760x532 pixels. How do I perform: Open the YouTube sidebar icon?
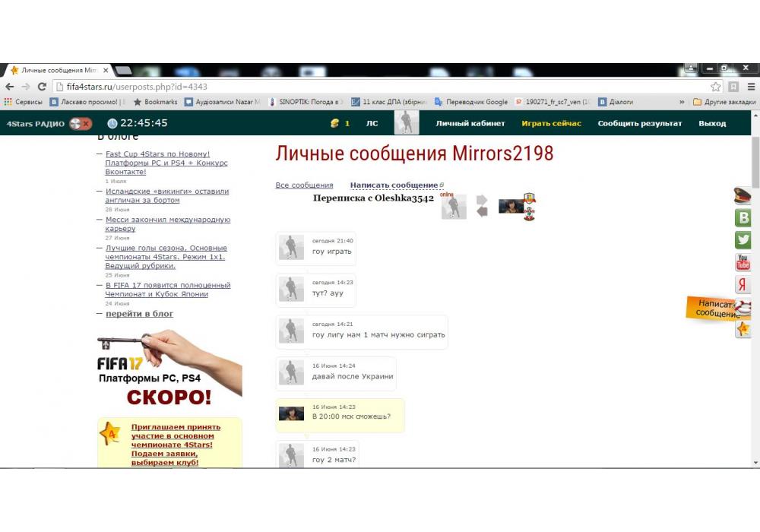pos(743,262)
